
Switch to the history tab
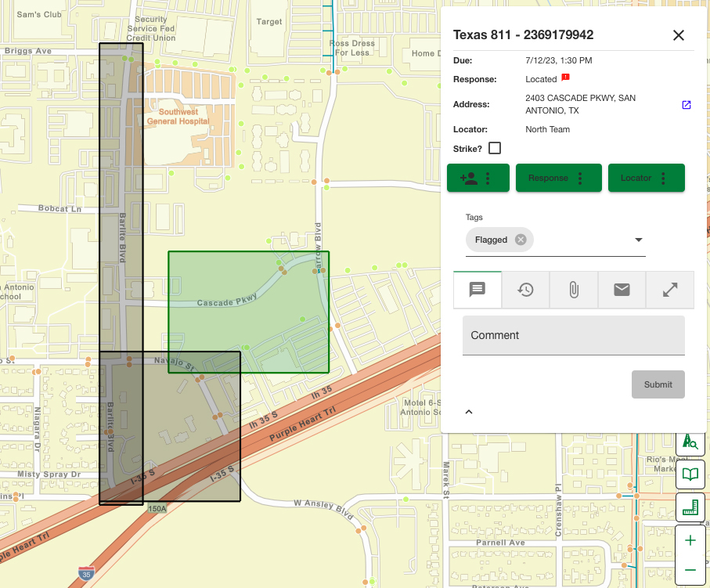tap(525, 290)
